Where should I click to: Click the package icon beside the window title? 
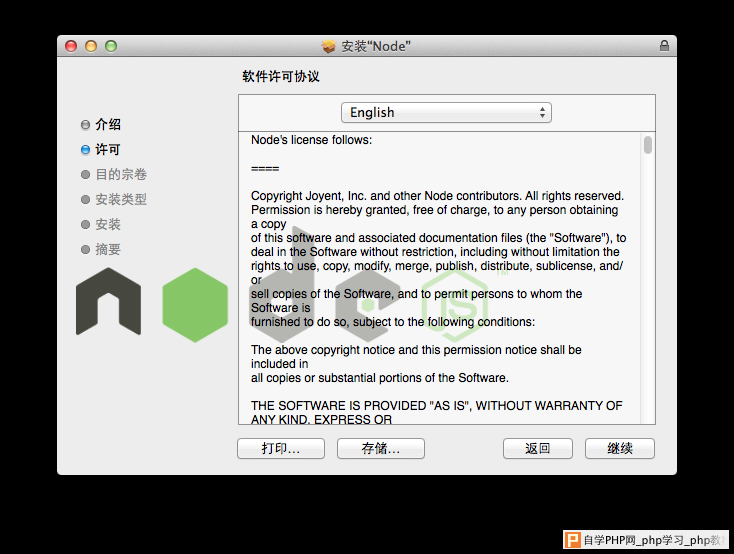click(x=329, y=46)
